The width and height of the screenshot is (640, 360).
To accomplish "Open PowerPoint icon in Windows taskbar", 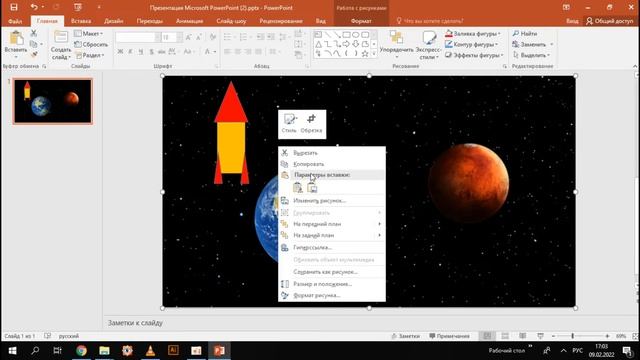I will tap(219, 351).
